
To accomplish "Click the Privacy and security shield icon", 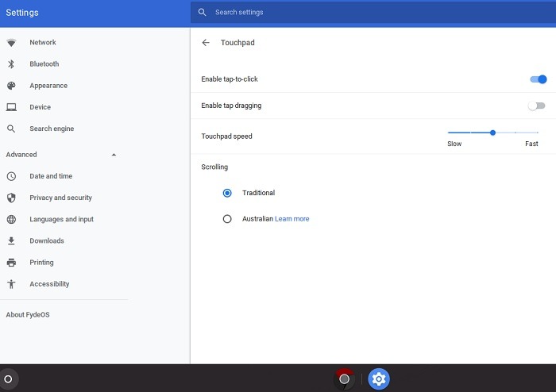I will [x=11, y=198].
